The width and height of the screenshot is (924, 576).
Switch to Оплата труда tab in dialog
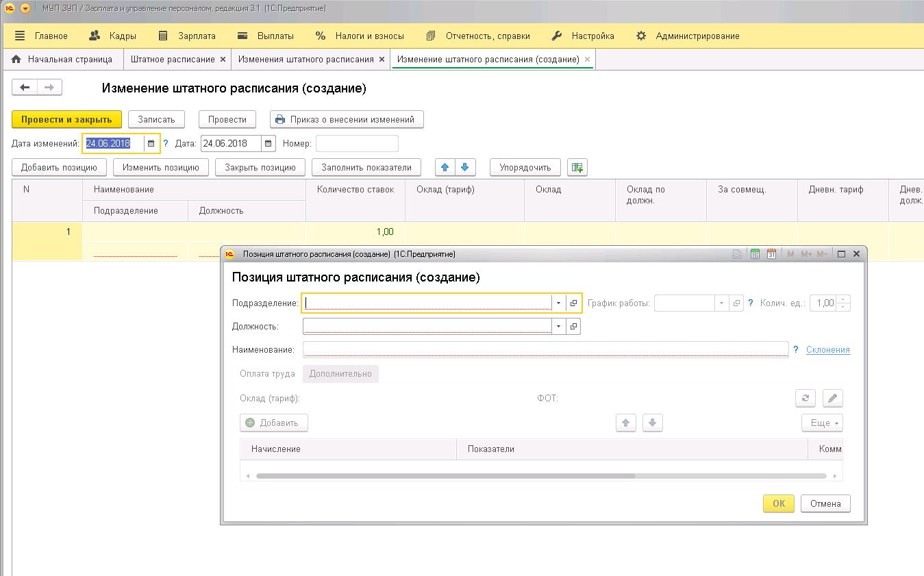pyautogui.click(x=267, y=374)
